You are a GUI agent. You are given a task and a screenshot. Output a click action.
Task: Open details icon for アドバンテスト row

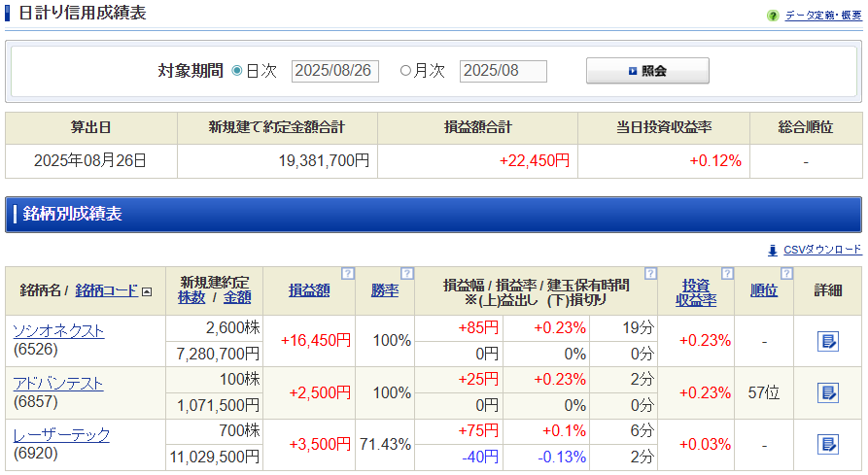click(x=827, y=392)
